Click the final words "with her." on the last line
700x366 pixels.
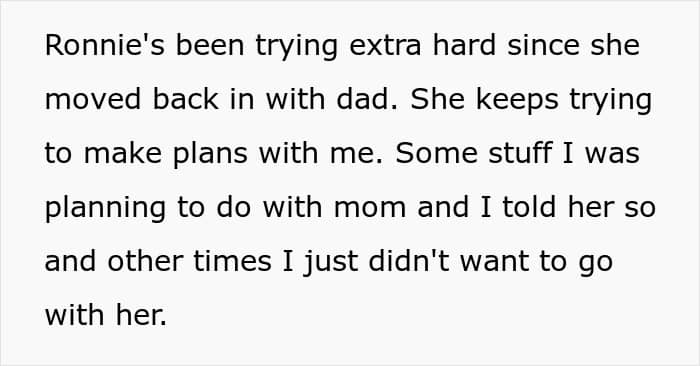[x=106, y=315]
